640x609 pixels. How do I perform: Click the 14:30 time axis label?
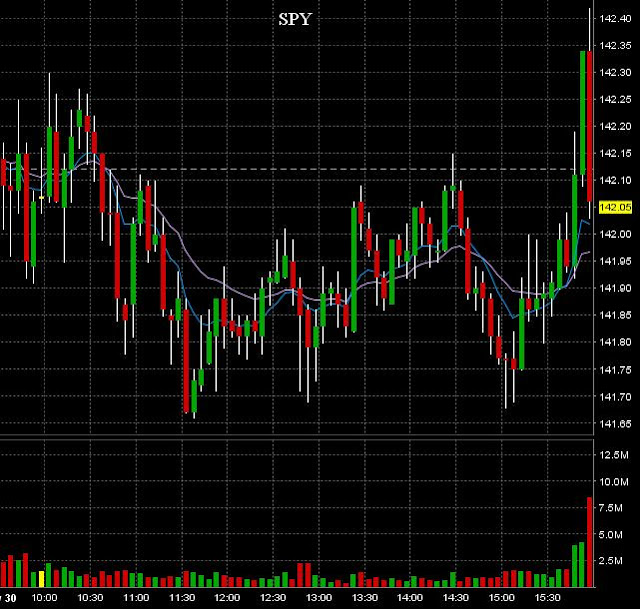coord(456,598)
